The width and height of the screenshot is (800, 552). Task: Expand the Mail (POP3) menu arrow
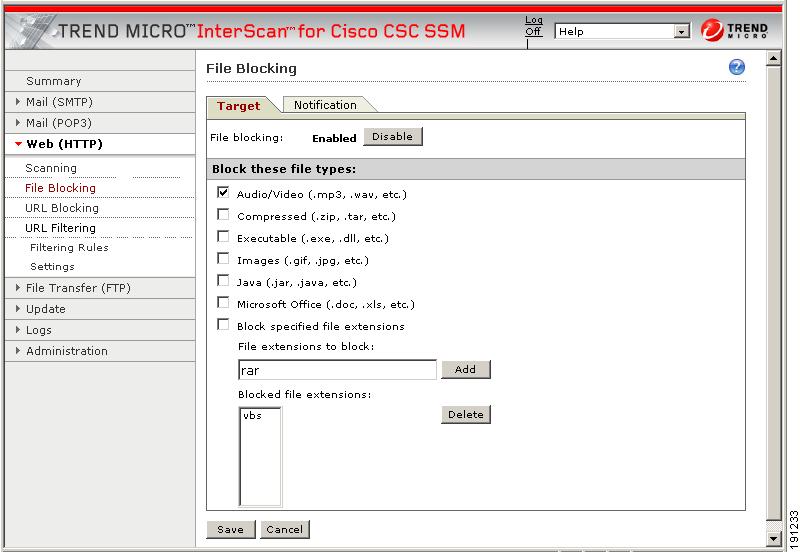tap(18, 122)
